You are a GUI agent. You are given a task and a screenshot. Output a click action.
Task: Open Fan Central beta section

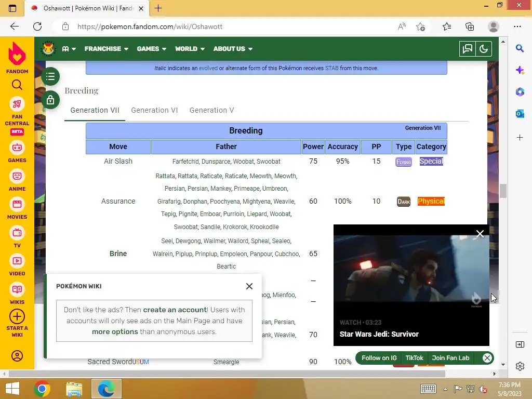[17, 116]
